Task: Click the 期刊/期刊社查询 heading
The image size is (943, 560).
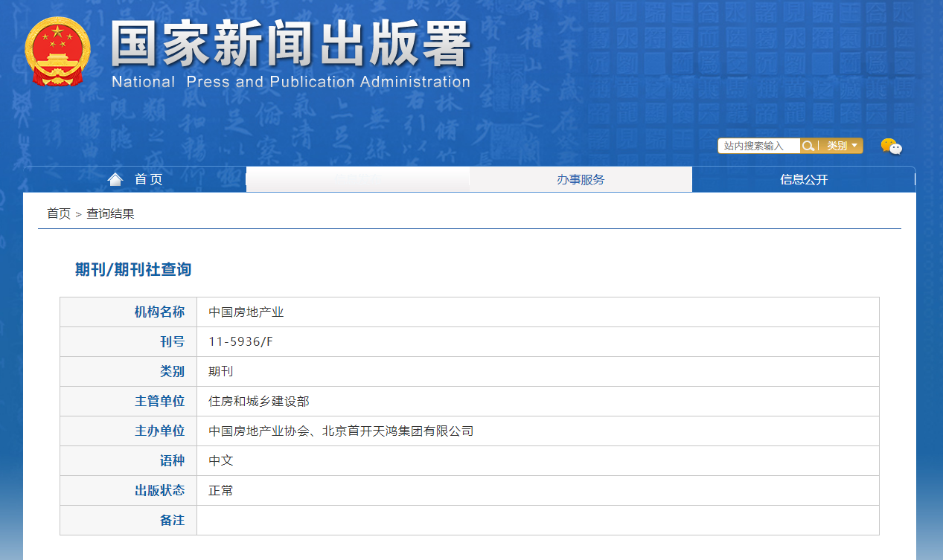Action: click(133, 270)
